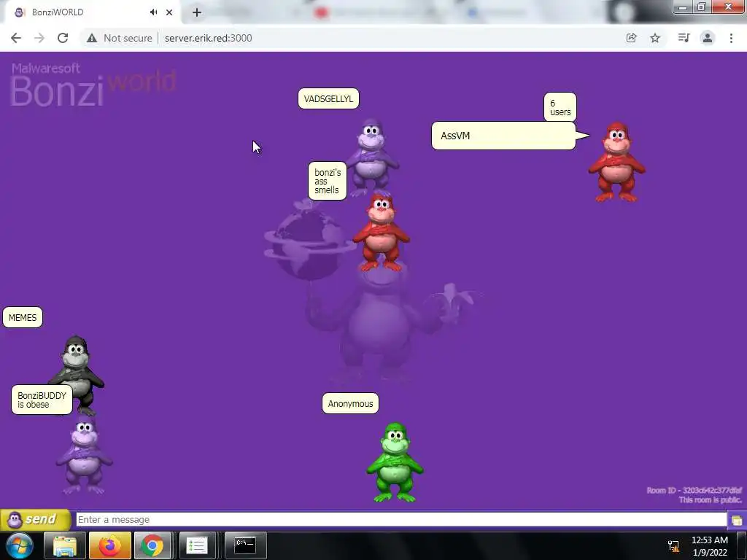This screenshot has width=747, height=560.
Task: Open the list application on the taskbar
Action: [x=197, y=545]
